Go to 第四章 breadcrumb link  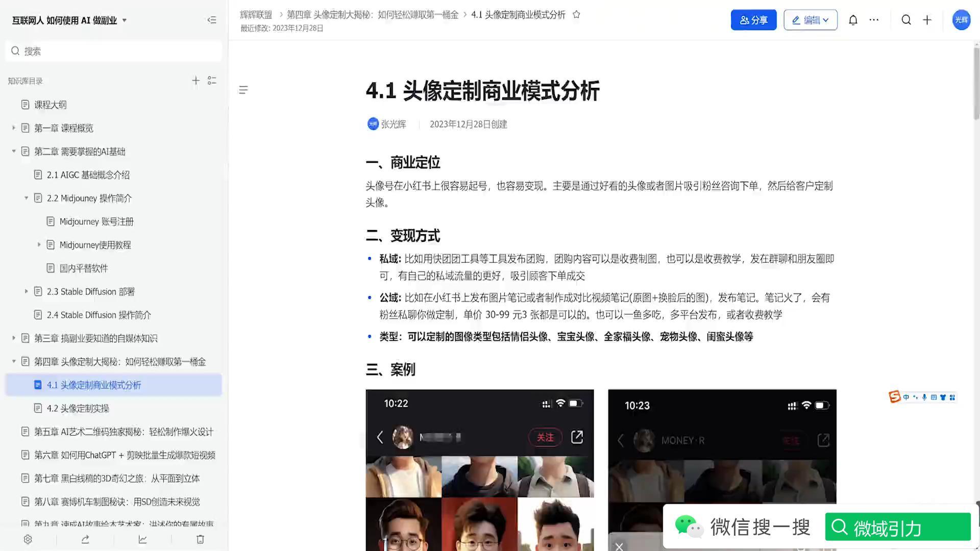373,15
